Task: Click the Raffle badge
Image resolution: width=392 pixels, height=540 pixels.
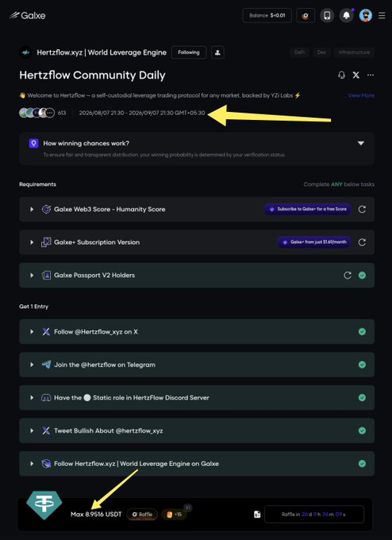Action: click(142, 514)
